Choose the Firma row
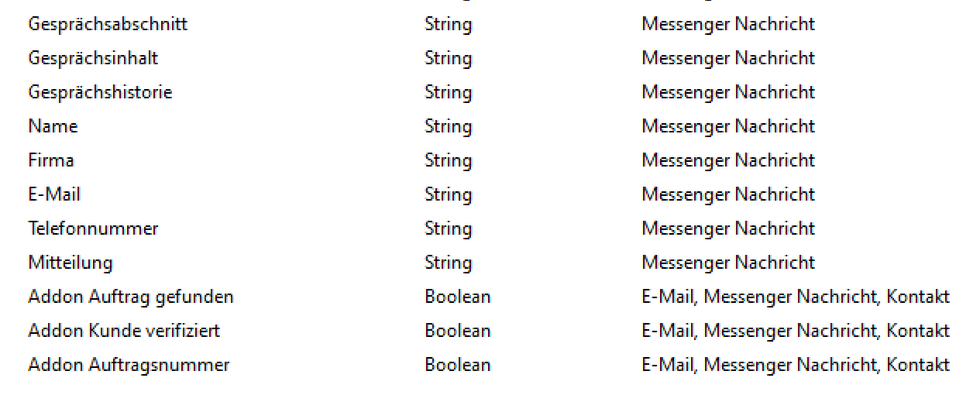Image resolution: width=980 pixels, height=402 pixels. tap(490, 160)
